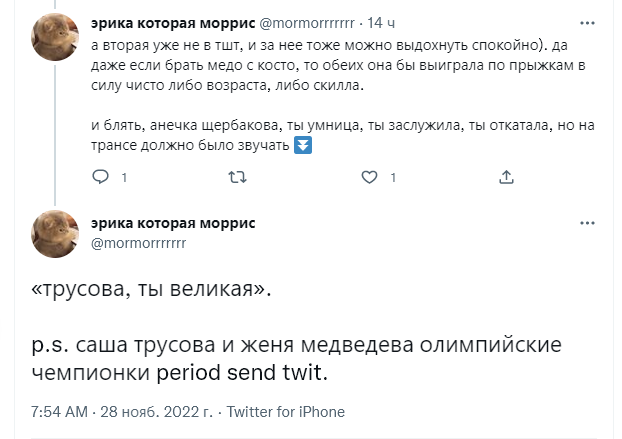Click the share icon under the first tweet
Image resolution: width=622 pixels, height=439 pixels.
506,178
